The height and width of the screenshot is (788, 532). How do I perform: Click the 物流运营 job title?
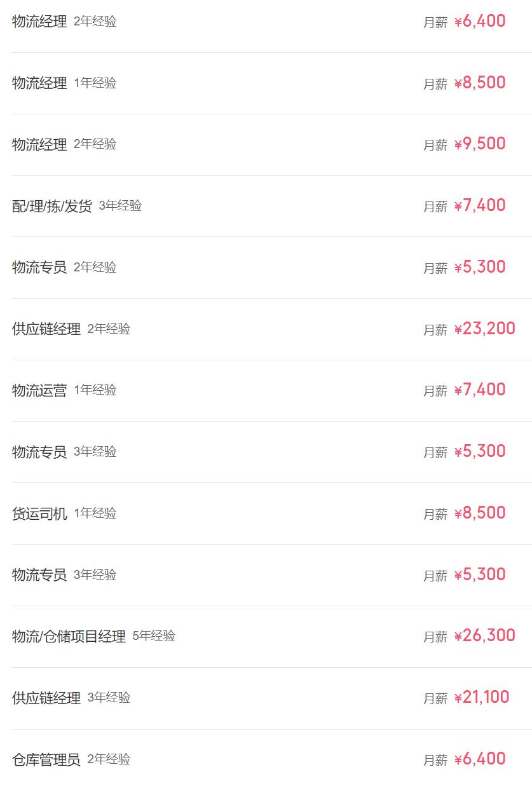click(x=39, y=390)
